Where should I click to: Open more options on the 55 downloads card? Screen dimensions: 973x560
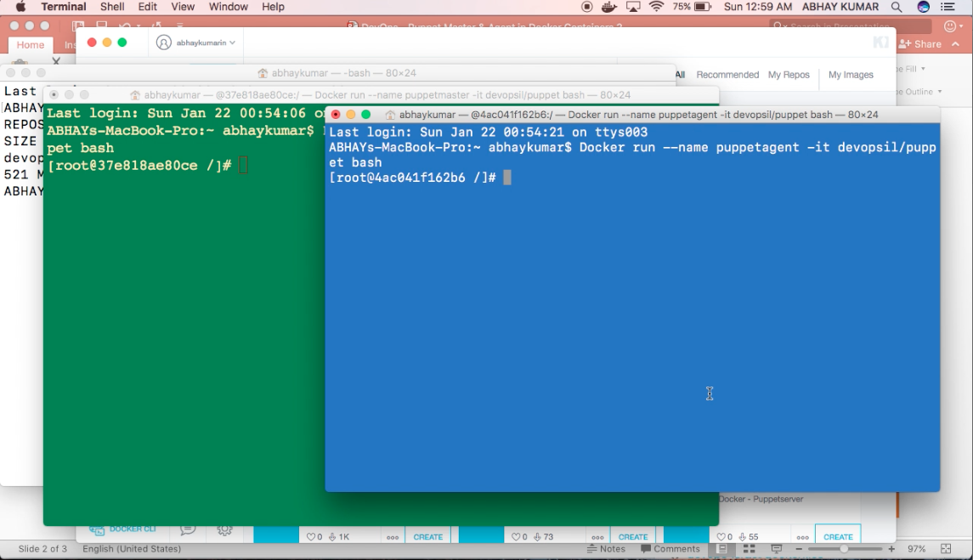[802, 538]
